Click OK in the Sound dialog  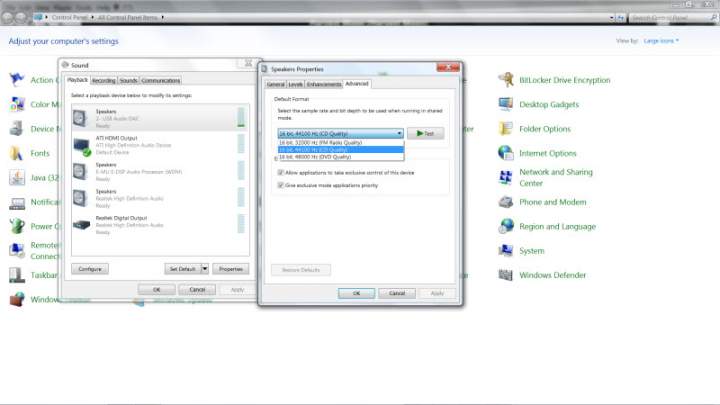[157, 289]
